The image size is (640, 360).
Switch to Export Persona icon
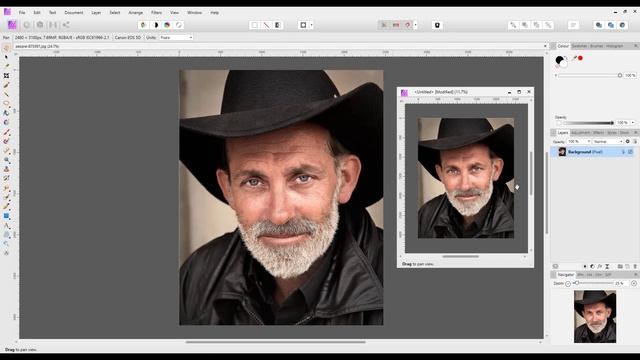66,25
